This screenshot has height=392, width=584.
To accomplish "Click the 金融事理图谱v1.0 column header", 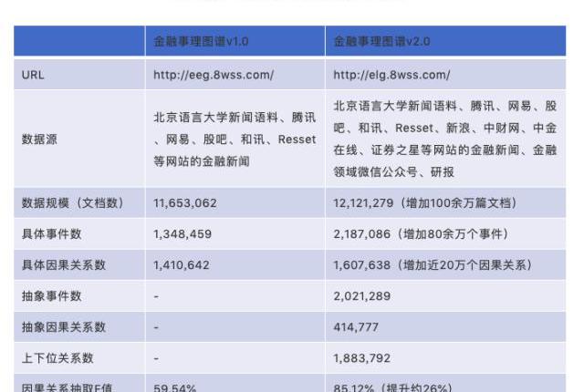I will [201, 41].
